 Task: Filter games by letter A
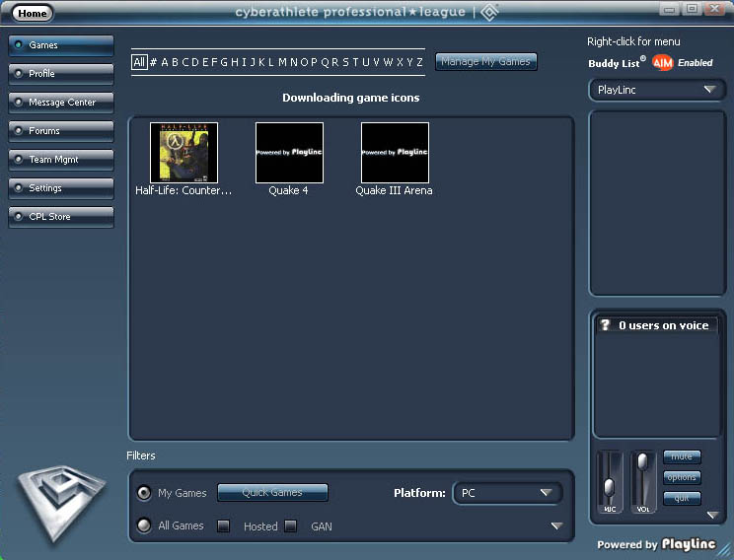165,62
